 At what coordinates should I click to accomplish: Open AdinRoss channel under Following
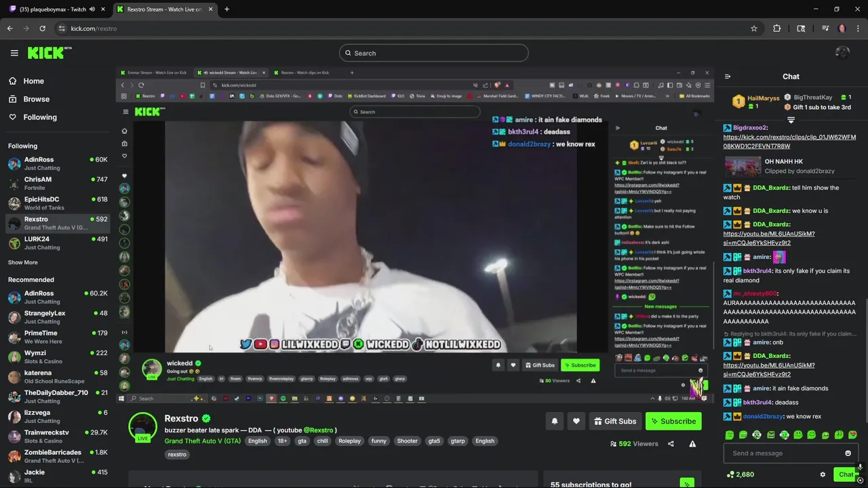[x=58, y=163]
